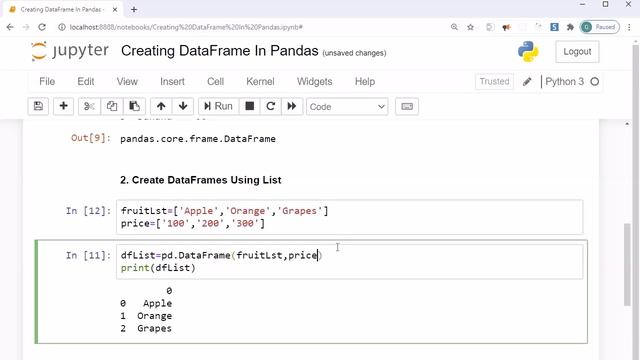
Task: View site information icon in address bar
Action: coord(62,27)
